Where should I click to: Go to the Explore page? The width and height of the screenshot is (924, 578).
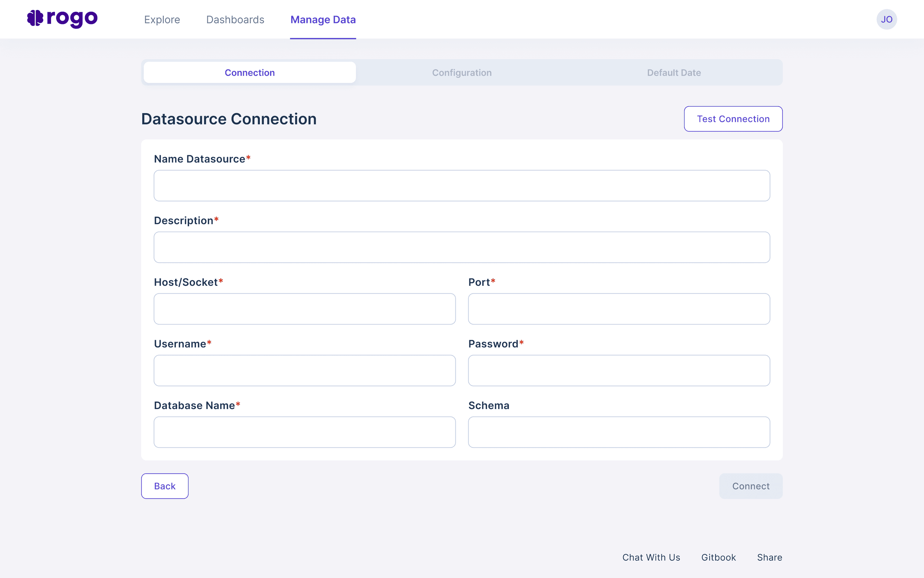162,20
